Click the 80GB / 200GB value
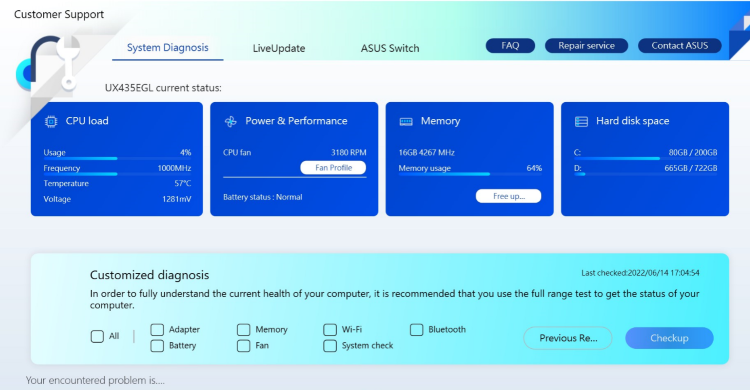The height and width of the screenshot is (390, 750). pos(693,153)
